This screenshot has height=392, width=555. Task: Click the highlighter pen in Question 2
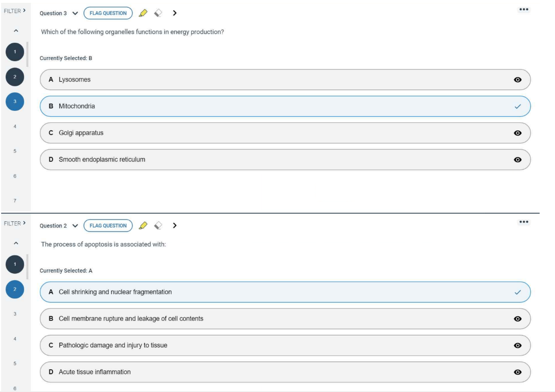pos(143,226)
